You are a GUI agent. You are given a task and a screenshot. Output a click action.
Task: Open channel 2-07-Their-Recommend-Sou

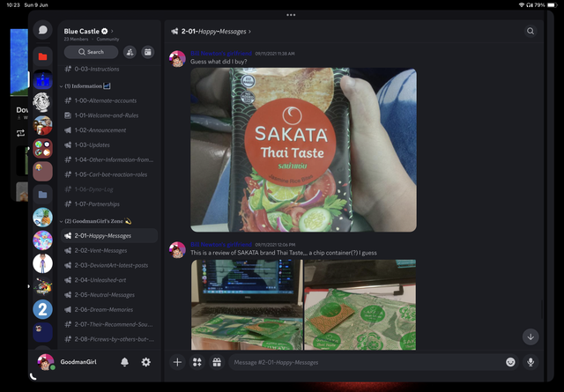point(109,324)
